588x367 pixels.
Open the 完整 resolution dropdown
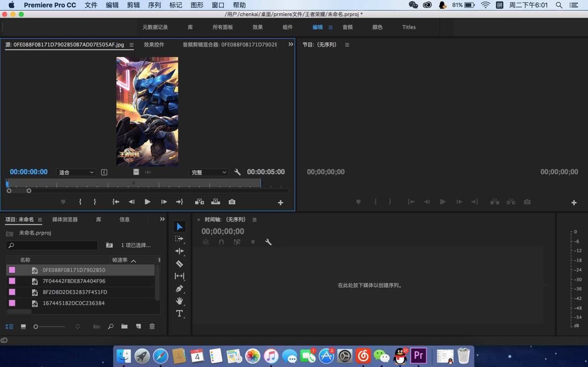coord(208,172)
